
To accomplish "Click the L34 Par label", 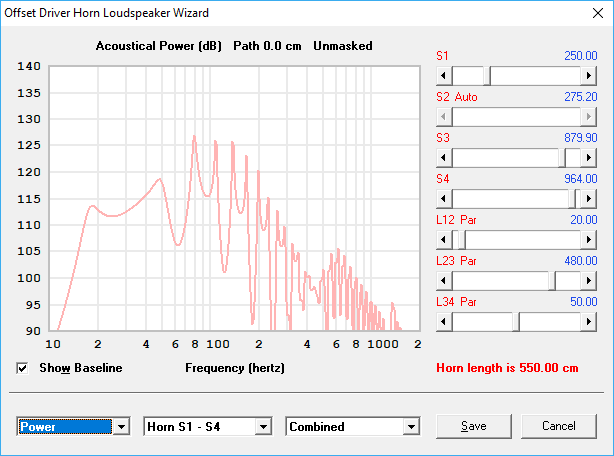I will (x=456, y=303).
